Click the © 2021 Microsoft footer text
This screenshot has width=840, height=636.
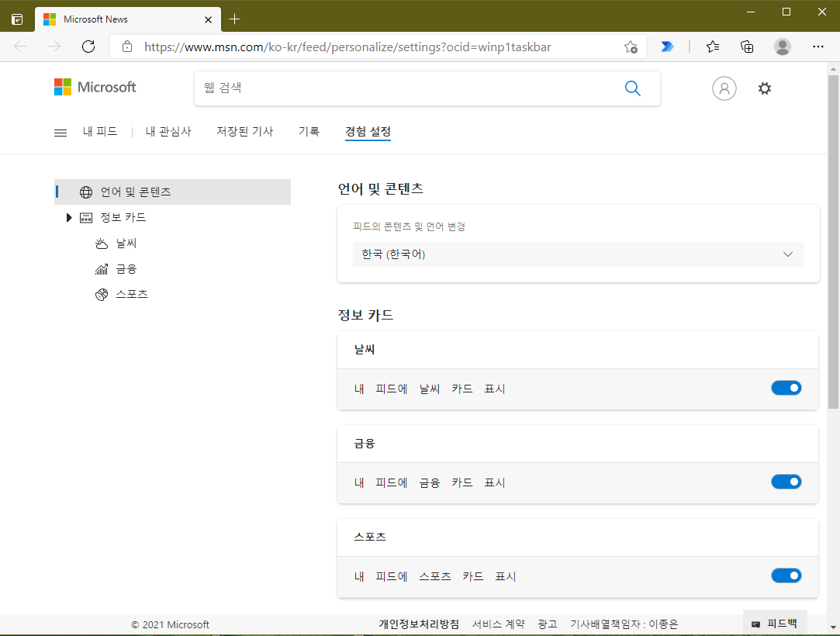[171, 624]
